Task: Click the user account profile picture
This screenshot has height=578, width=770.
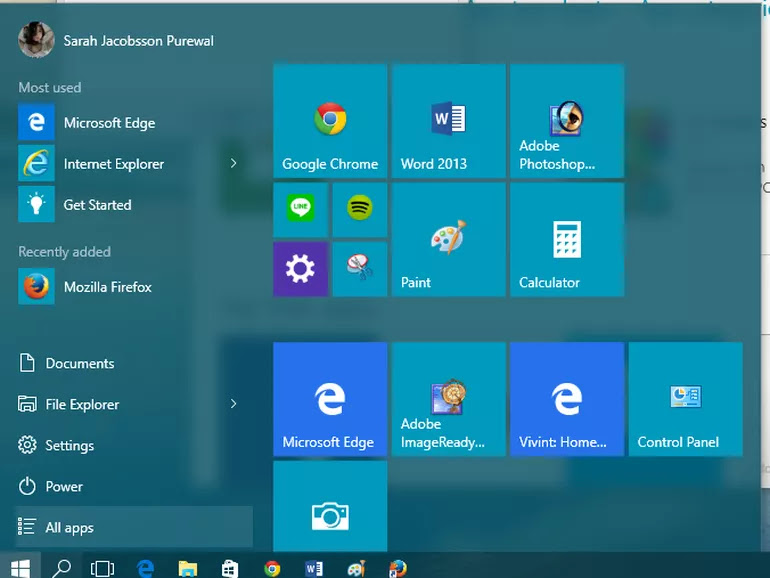Action: click(x=36, y=40)
